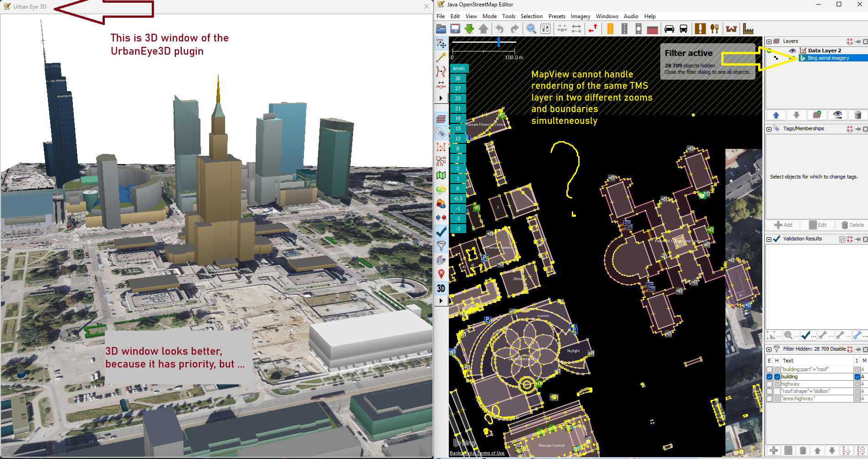Toggle visibility of Data Layer 2
The height and width of the screenshot is (459, 868).
pos(792,51)
